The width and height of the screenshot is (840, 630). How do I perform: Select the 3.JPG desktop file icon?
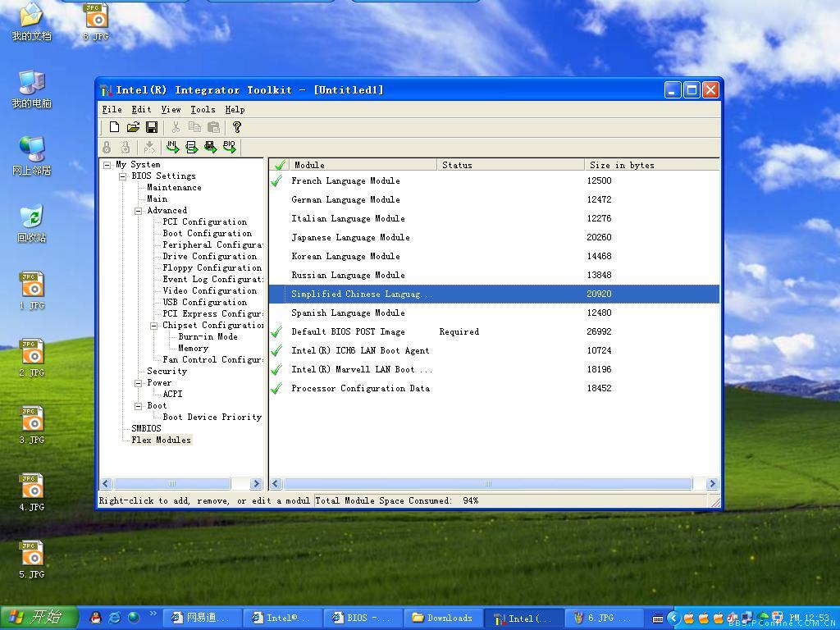point(32,426)
